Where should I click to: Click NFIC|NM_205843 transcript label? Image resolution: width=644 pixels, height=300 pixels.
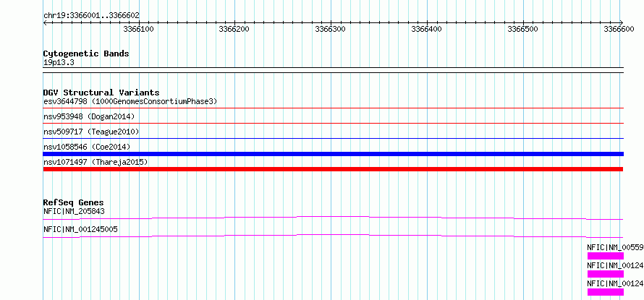point(74,212)
